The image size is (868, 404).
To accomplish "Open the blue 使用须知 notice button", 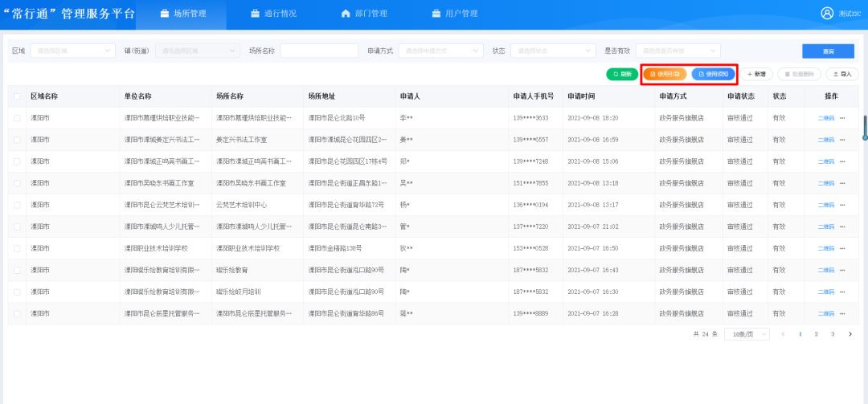I will click(713, 74).
